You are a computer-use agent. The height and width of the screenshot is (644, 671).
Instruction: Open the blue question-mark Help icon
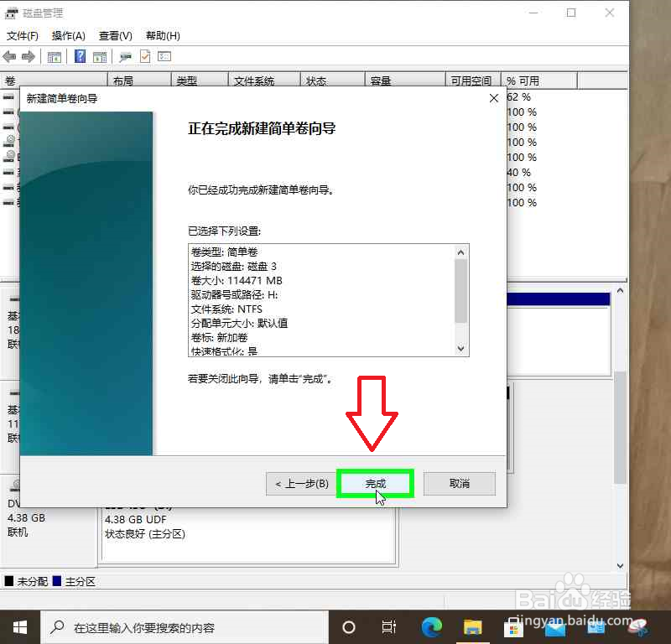[x=80, y=56]
